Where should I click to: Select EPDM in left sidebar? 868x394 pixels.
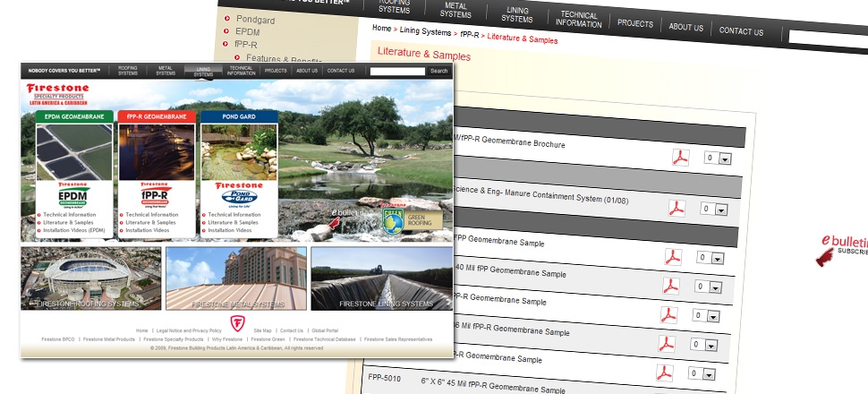248,31
